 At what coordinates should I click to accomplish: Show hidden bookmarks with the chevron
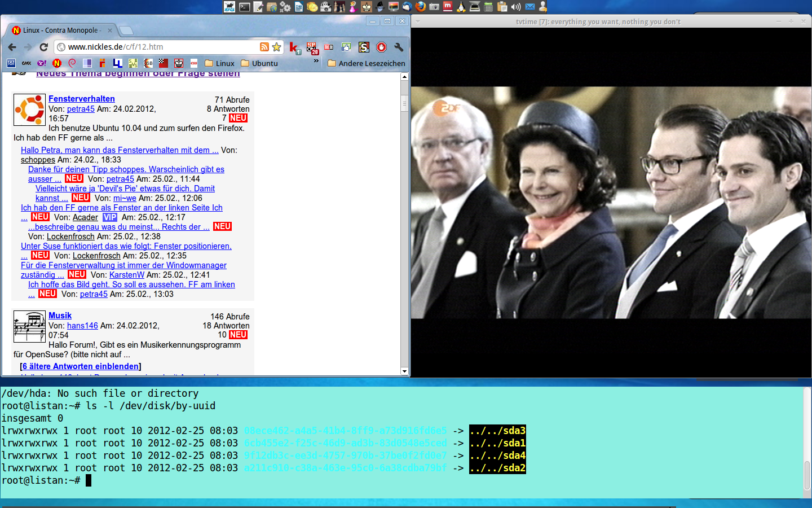[x=316, y=62]
